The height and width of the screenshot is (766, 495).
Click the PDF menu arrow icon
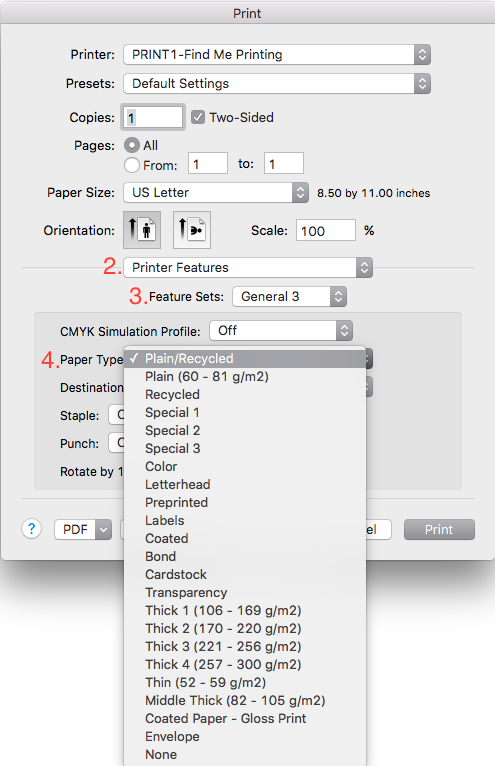(x=104, y=530)
